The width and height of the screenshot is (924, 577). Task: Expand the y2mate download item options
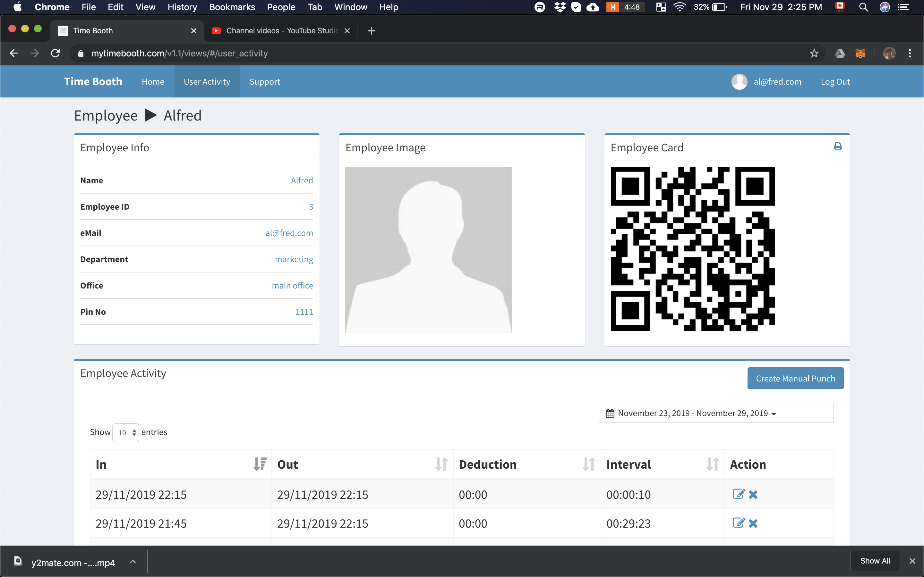[x=133, y=561]
